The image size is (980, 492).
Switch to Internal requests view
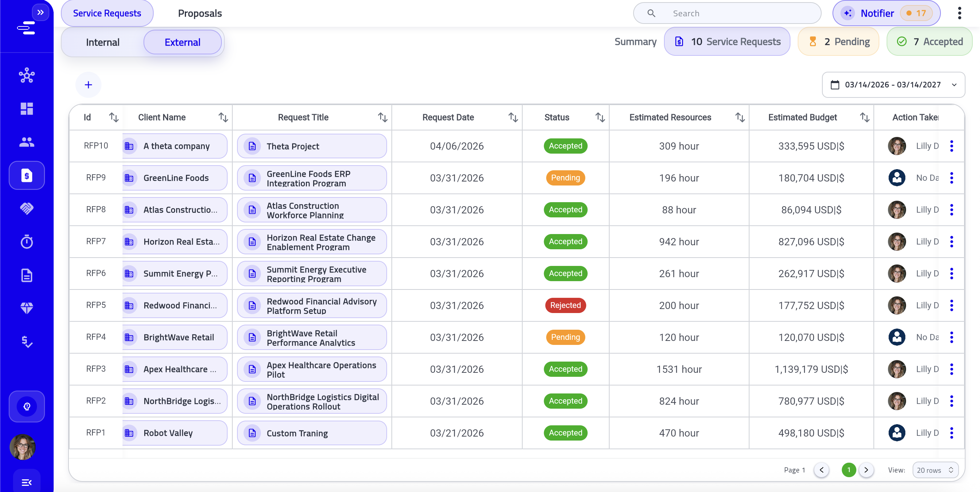point(102,42)
